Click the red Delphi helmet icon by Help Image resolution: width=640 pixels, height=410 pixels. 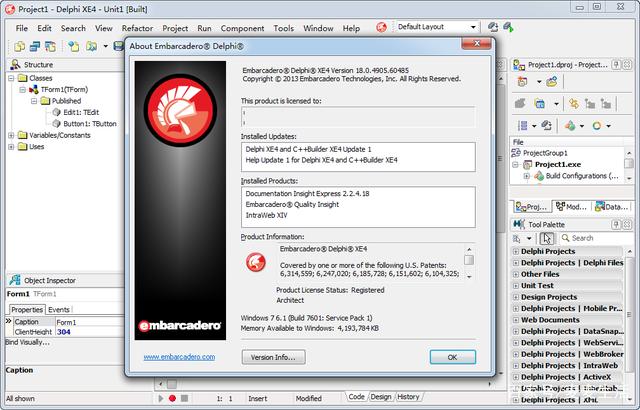pyautogui.click(x=381, y=28)
